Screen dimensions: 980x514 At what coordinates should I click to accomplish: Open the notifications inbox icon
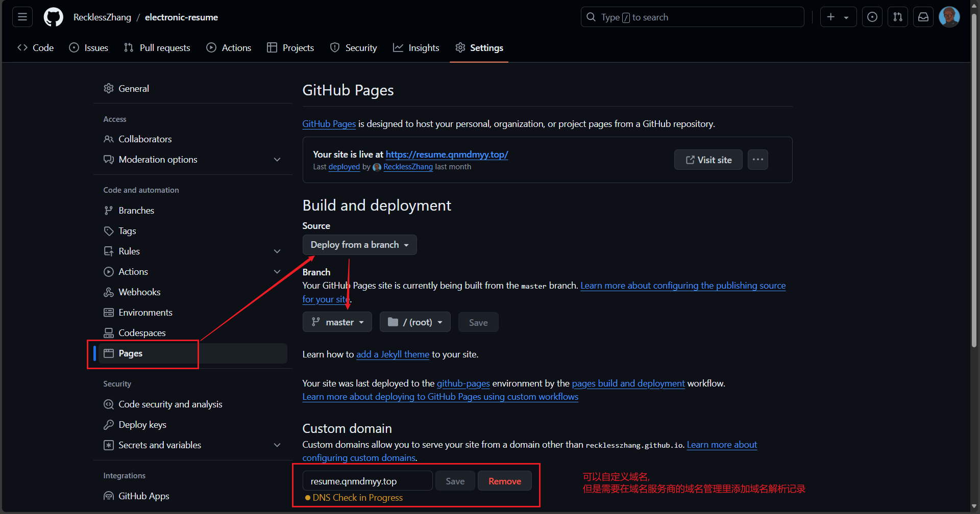point(923,17)
